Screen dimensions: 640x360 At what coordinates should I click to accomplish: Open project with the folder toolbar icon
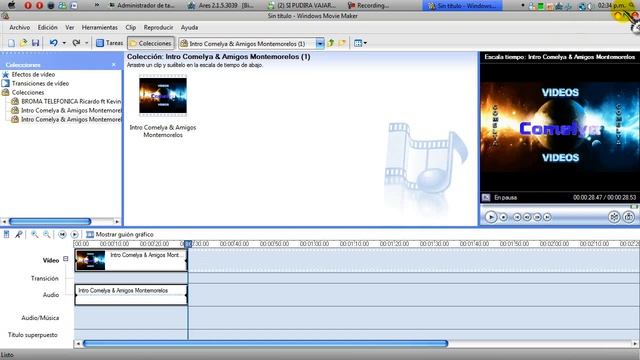tap(23, 43)
